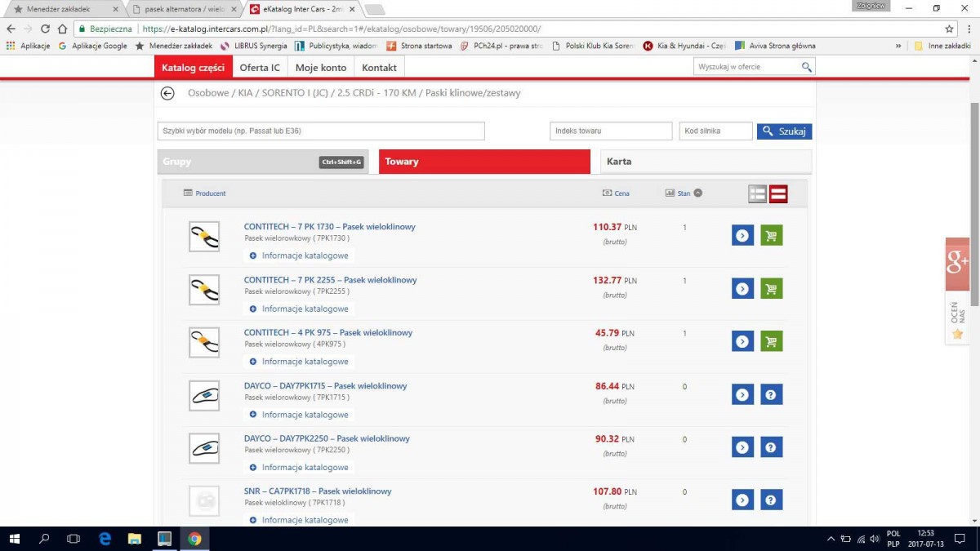Expand Informacje katalogowe for CONTITECH 7 PK 2255
Screen dimensions: 980x551
click(300, 309)
